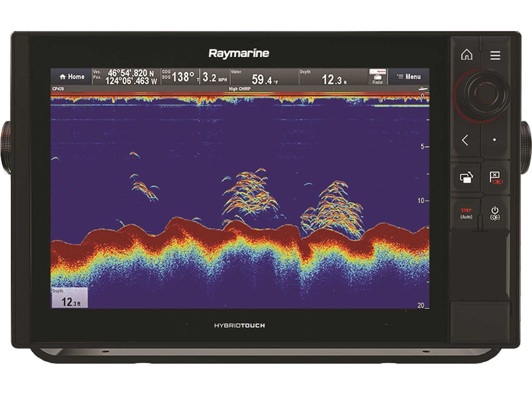This screenshot has width=532, height=399.
Task: Select the COG 138° heading data cell
Action: [x=179, y=77]
